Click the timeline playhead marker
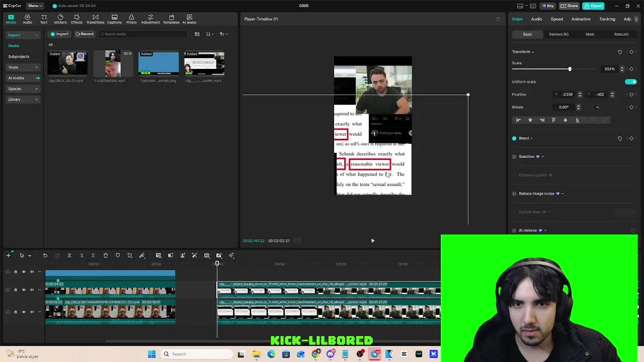The width and height of the screenshot is (644, 362). point(217,263)
